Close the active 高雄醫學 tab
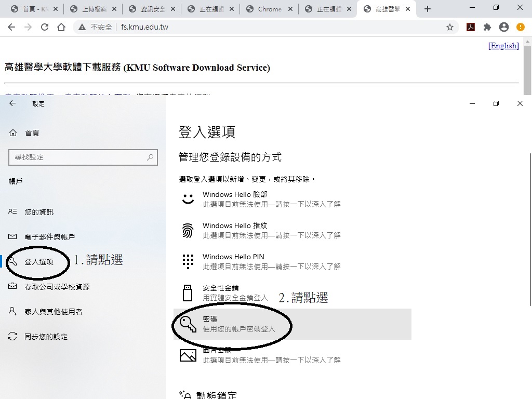The height and width of the screenshot is (399, 532). pos(408,9)
